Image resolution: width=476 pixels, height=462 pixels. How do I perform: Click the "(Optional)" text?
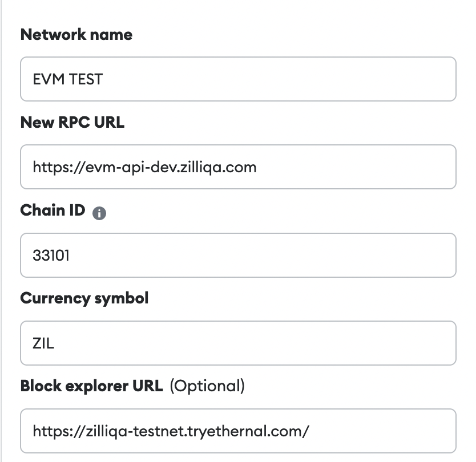coord(208,386)
